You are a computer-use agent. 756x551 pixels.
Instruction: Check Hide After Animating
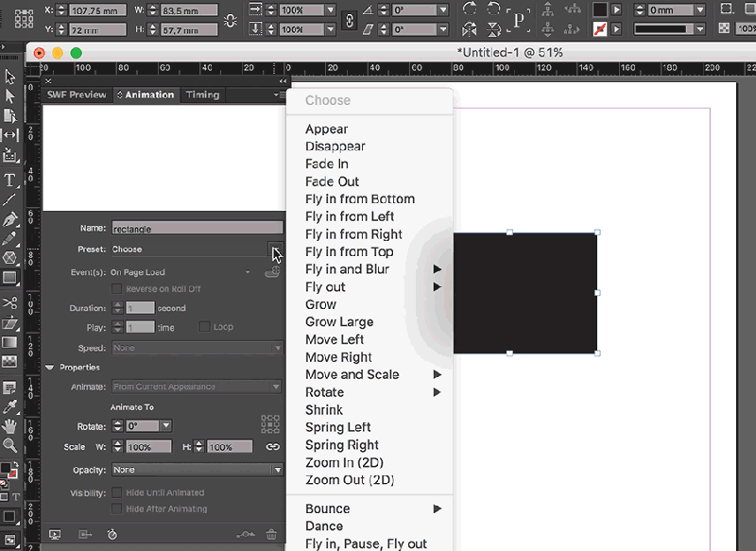click(x=116, y=508)
